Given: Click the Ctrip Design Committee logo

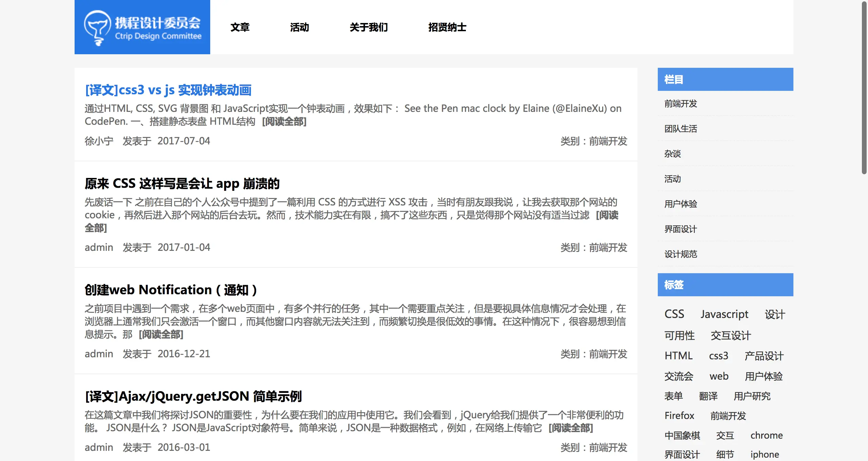Looking at the screenshot, I should 142,27.
